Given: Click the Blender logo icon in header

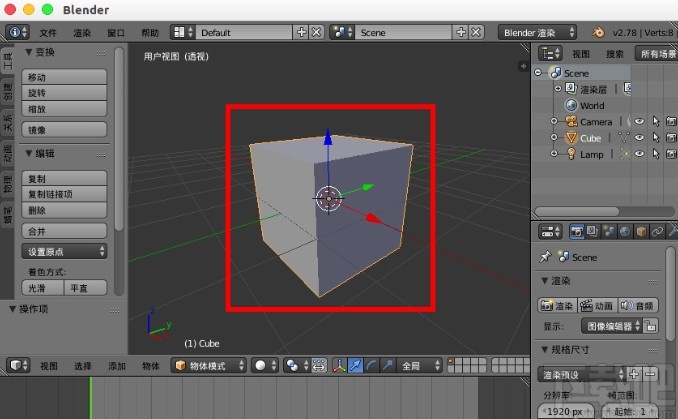Looking at the screenshot, I should point(598,32).
